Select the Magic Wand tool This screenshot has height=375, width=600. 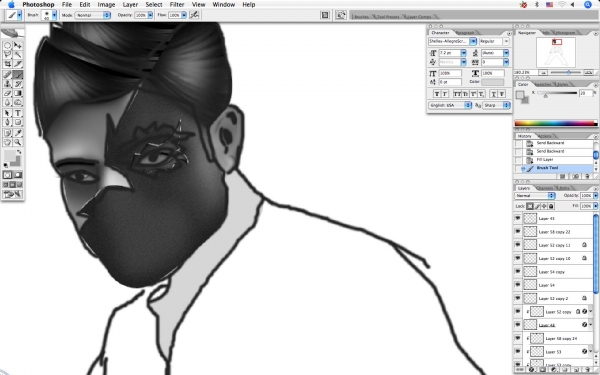click(x=18, y=55)
